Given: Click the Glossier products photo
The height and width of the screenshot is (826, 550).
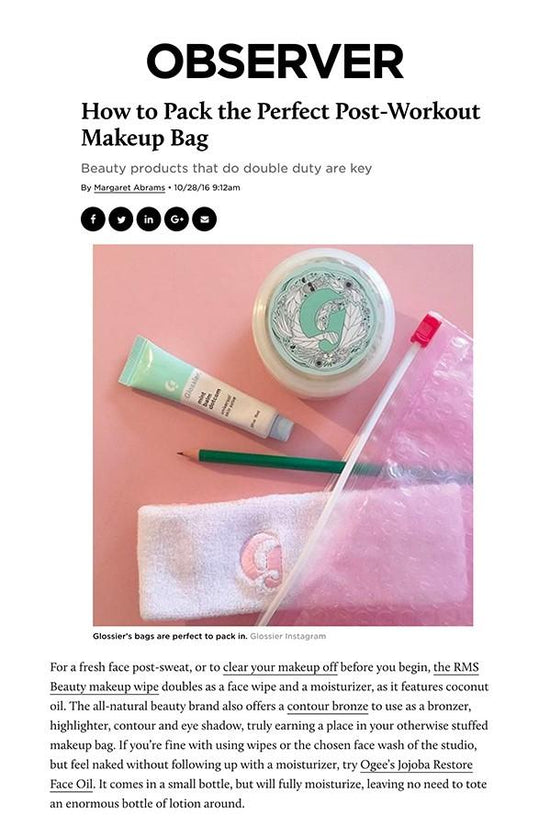Looking at the screenshot, I should 283,435.
